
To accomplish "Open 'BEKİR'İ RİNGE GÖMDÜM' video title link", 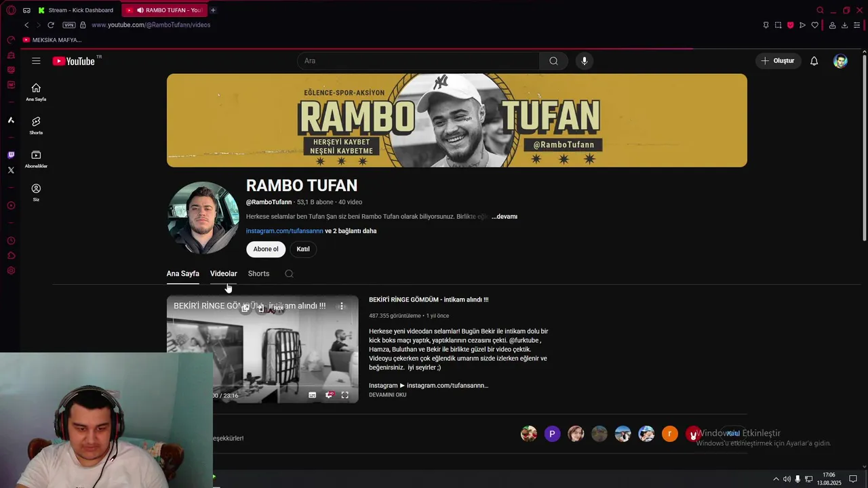I will 429,300.
